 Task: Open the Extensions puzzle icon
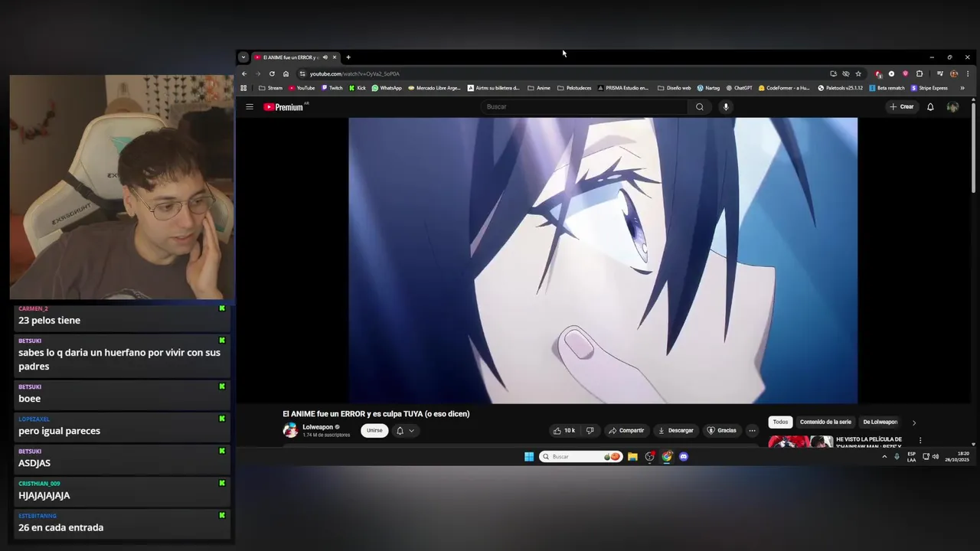click(920, 74)
